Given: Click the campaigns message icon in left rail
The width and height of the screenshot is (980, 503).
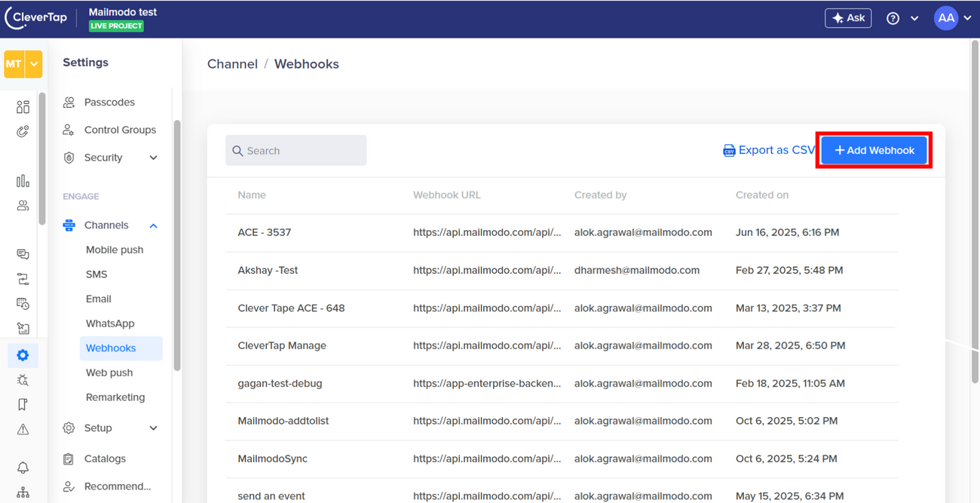Looking at the screenshot, I should click(23, 255).
